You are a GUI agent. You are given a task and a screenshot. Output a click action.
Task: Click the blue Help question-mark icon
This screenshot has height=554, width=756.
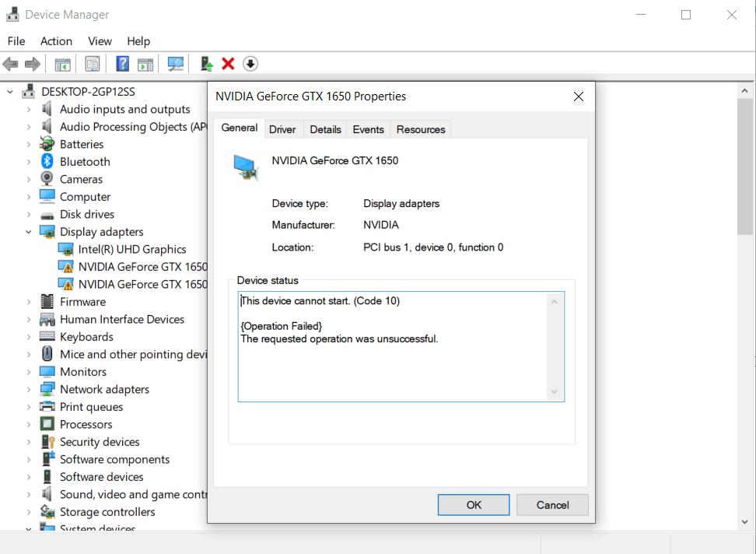122,64
